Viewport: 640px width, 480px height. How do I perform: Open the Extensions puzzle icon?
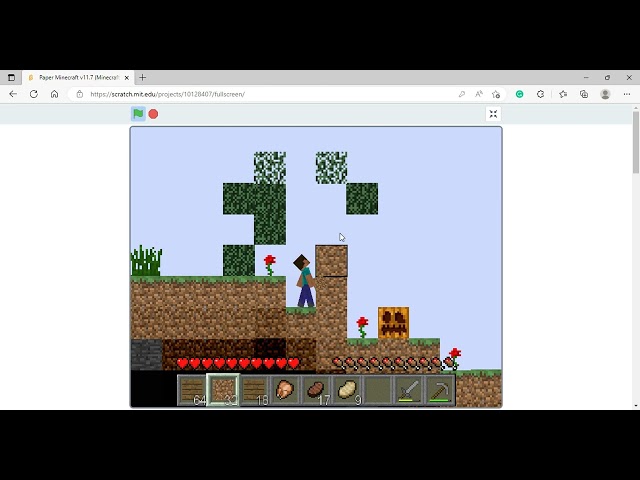click(540, 94)
